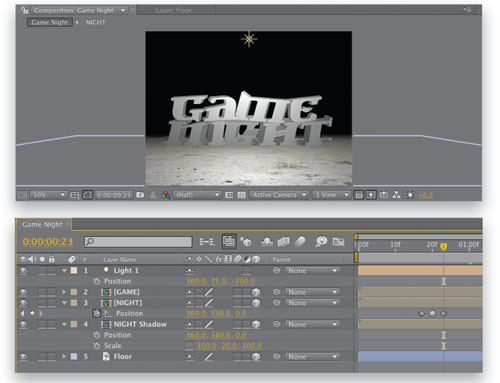Open Brainstorm from the timeline toolbar
500x383 pixels.
point(321,242)
